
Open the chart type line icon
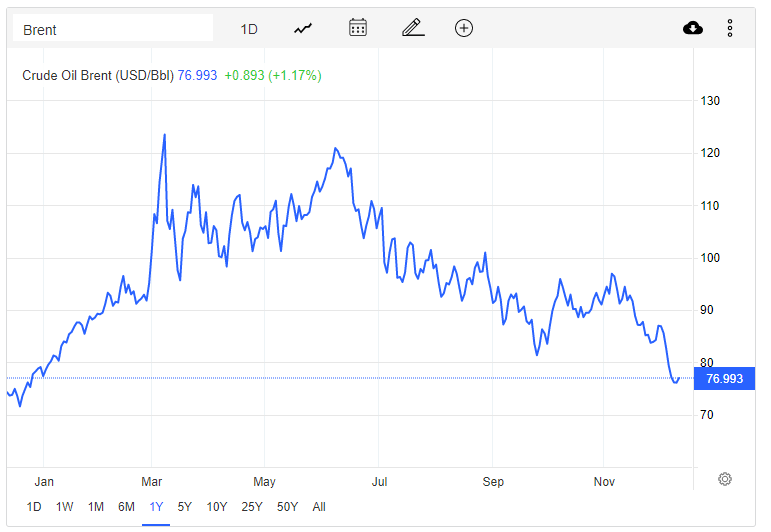(303, 29)
